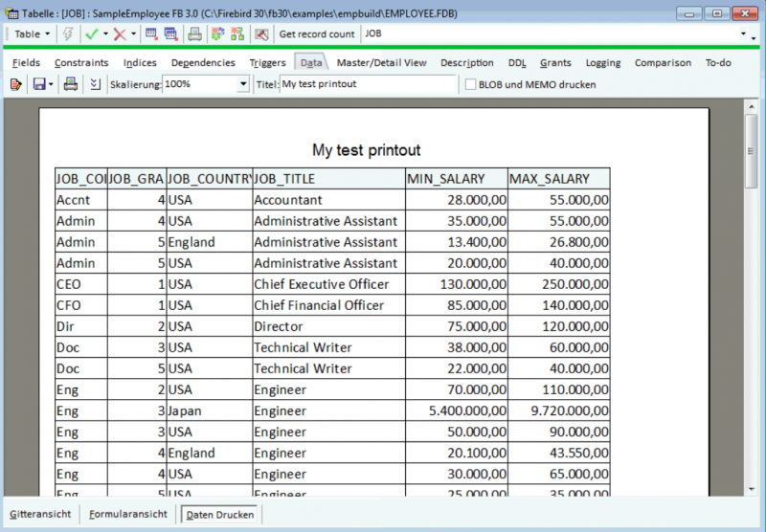Click the JOB_TITLE column header
The width and height of the screenshot is (766, 532).
click(x=328, y=179)
